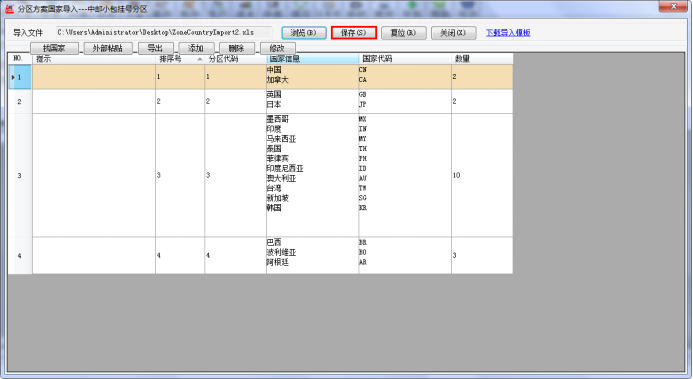
Task: Click the 外部粘贴 external paste button
Action: [107, 48]
